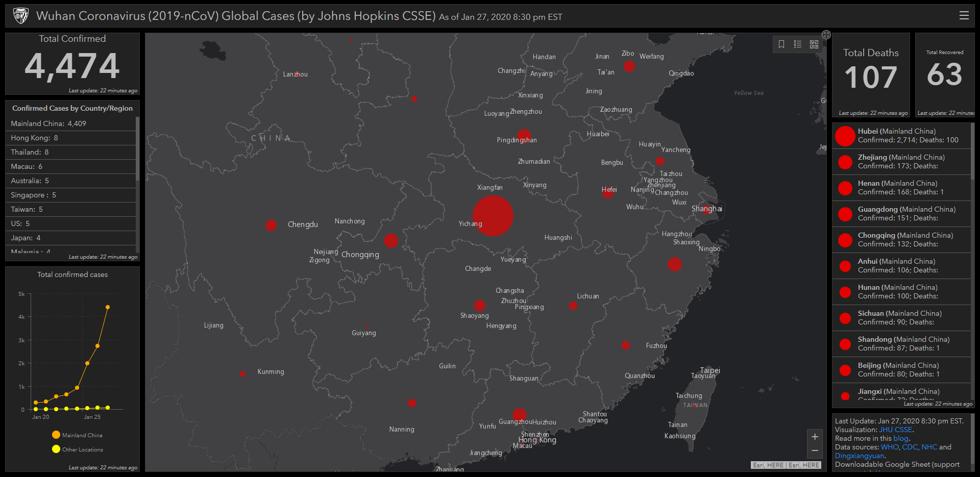Select Macau: 6 row
980x477 pixels.
click(70, 166)
